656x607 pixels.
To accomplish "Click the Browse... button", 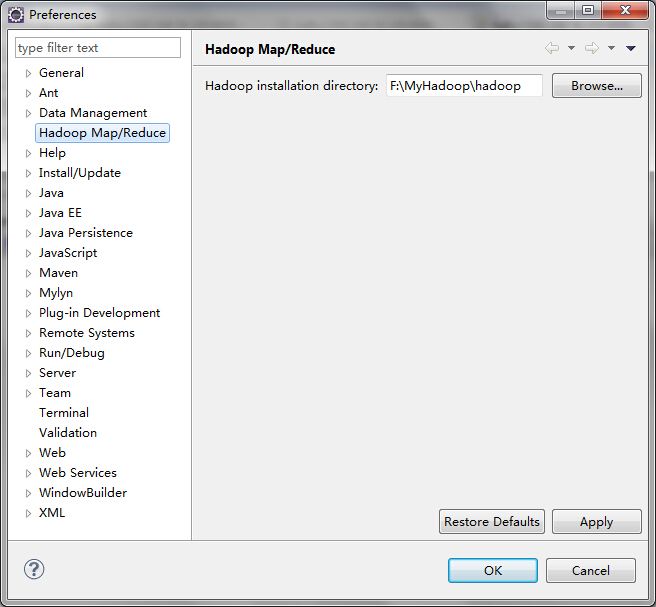I will click(x=597, y=86).
